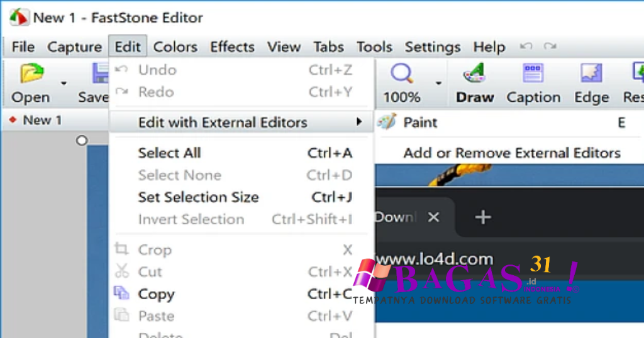Screen dimensions: 644x338
Task: Click the Cut entry in Edit menu
Action: point(241,272)
